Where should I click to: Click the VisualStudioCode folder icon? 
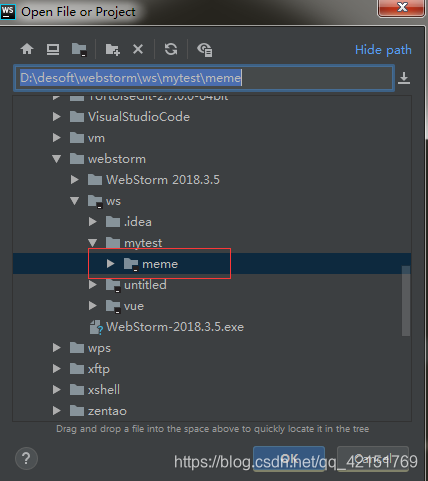tap(77, 117)
